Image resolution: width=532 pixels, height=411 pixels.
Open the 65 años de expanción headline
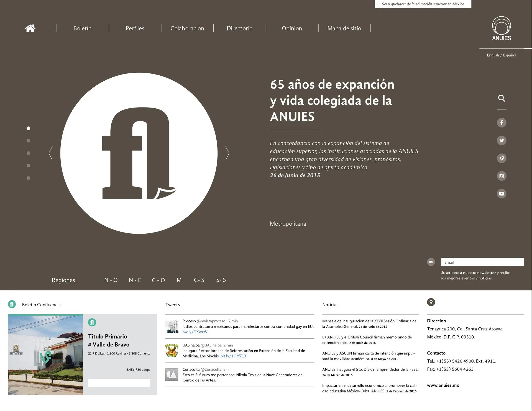point(332,100)
